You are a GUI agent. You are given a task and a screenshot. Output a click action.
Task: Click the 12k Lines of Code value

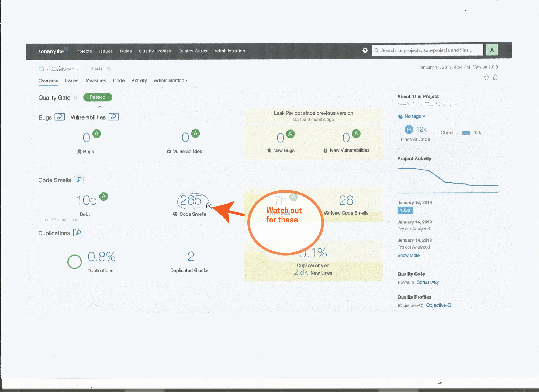click(421, 129)
